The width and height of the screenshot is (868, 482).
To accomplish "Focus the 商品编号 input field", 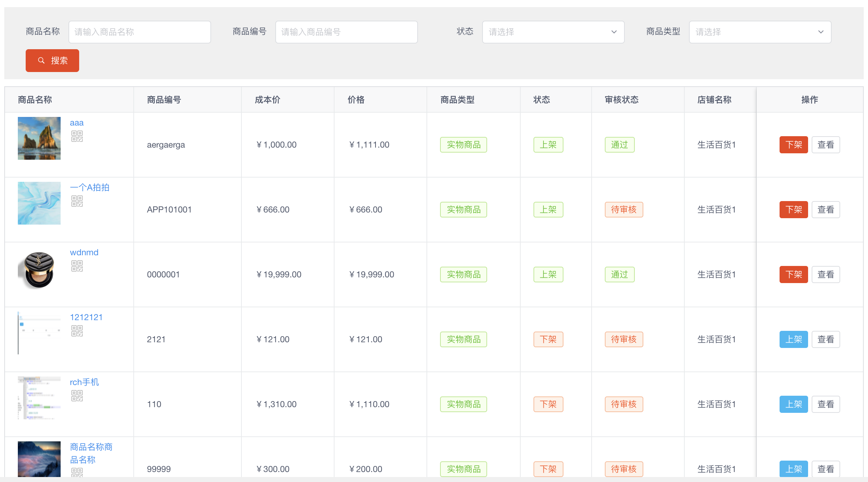I will tap(347, 32).
